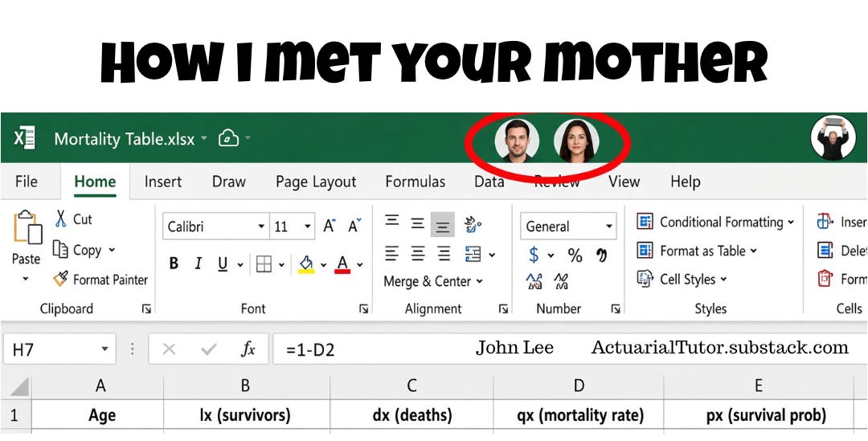Click the fill color yellow bucket
The width and height of the screenshot is (868, 441).
(306, 264)
